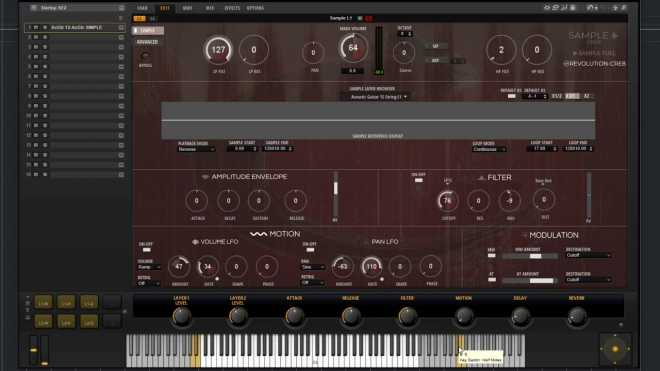The width and height of the screenshot is (660, 371).
Task: Click the Pan LFO Rate knob showing 110
Action: [371, 267]
